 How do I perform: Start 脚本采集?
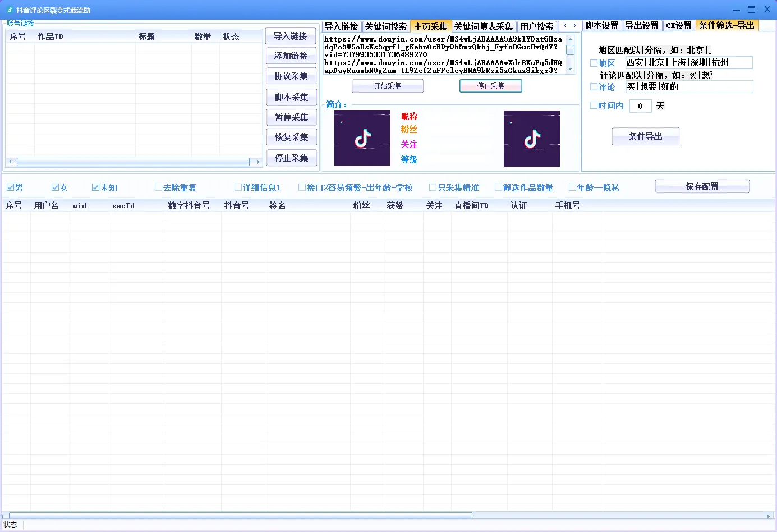point(292,97)
